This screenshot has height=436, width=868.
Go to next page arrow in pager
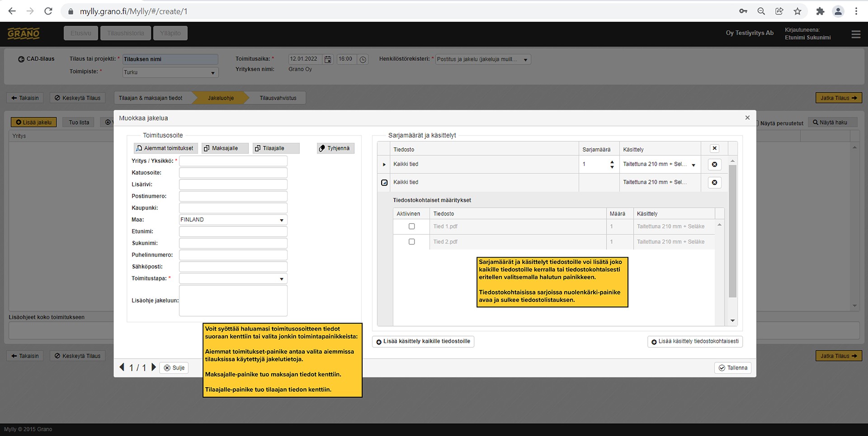(x=154, y=367)
